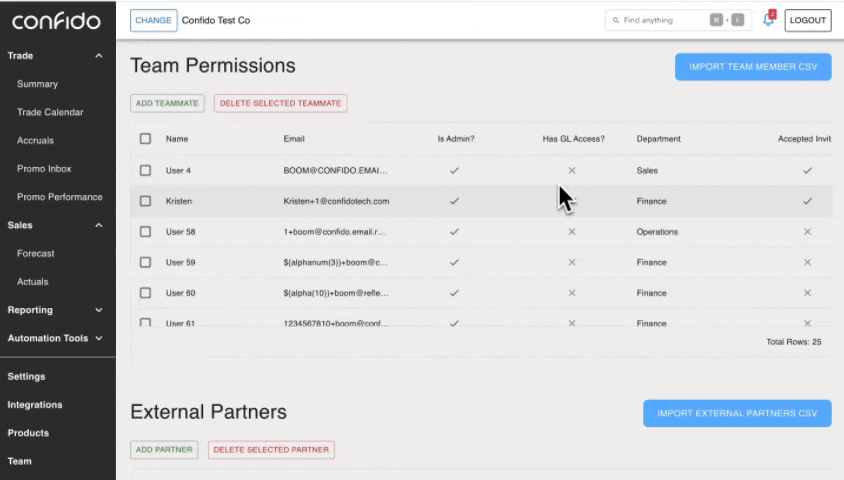Click User 58's Accepted Invite X mark
The height and width of the screenshot is (480, 844).
click(807, 232)
